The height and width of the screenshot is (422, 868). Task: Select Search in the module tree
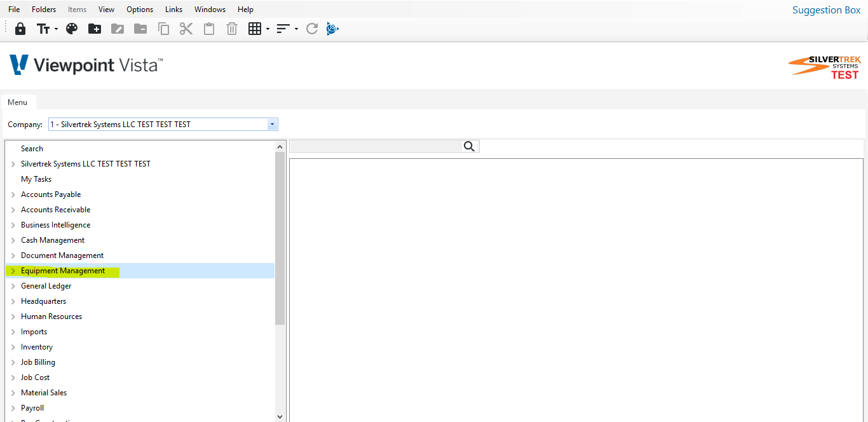(32, 149)
